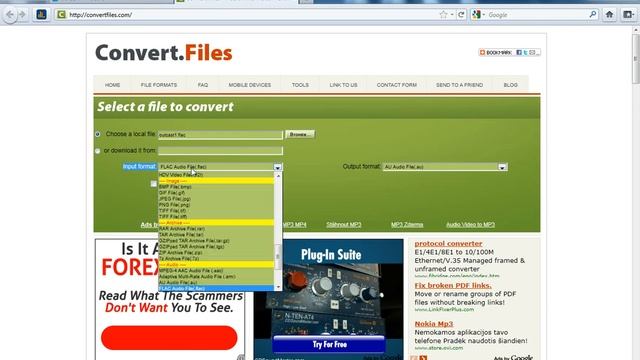Open the 'protocol converter' ad link

[448, 244]
